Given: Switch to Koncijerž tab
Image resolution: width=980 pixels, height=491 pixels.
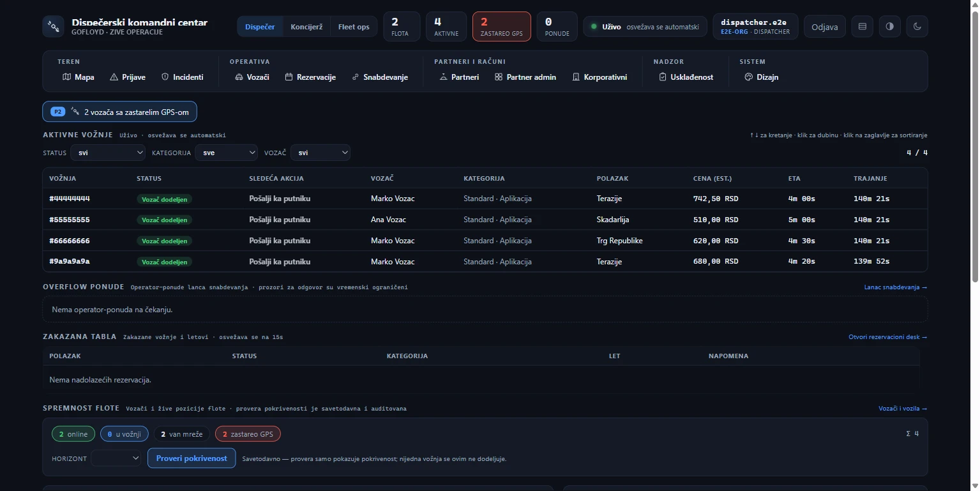Looking at the screenshot, I should coord(306,27).
